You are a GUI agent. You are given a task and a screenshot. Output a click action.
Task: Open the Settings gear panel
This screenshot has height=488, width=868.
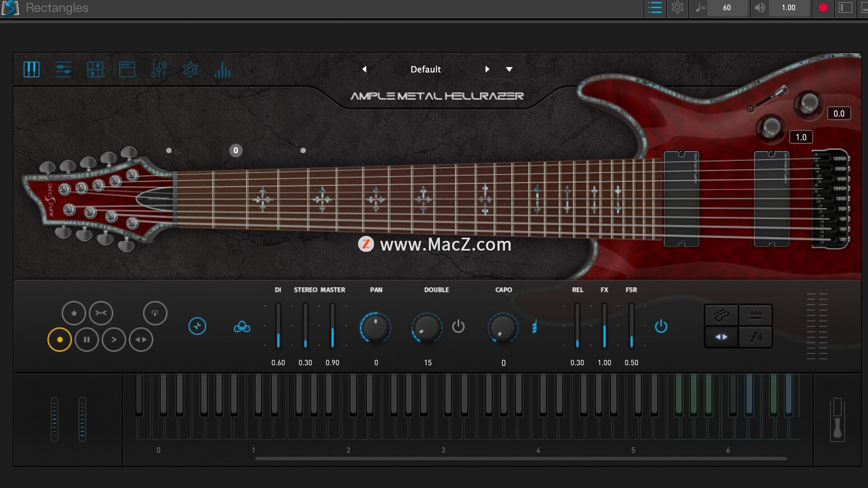tap(190, 70)
